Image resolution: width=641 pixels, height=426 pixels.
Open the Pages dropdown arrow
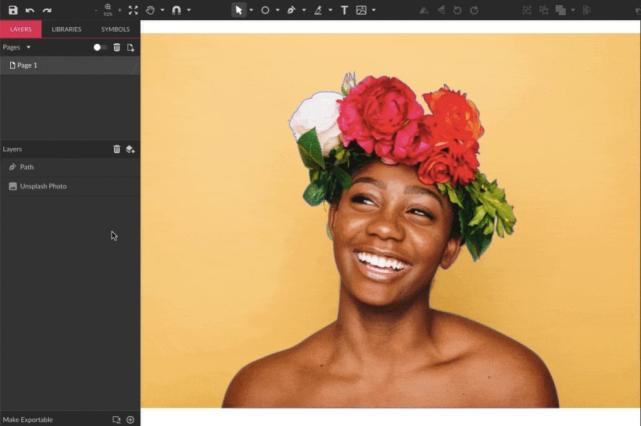(x=28, y=47)
